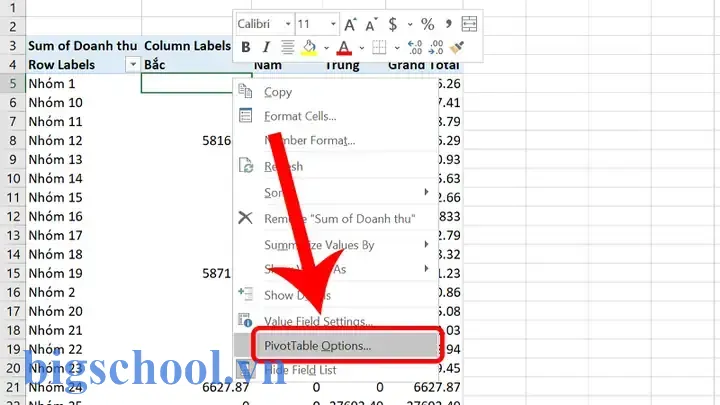Click the Center align icon
This screenshot has height=405, width=720.
[x=287, y=47]
